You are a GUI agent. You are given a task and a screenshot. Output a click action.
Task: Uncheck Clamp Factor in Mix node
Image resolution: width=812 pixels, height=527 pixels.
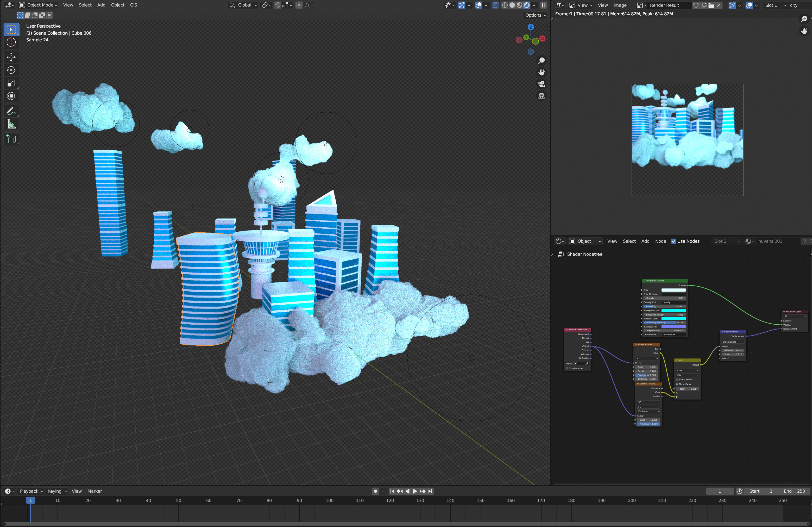pos(677,384)
